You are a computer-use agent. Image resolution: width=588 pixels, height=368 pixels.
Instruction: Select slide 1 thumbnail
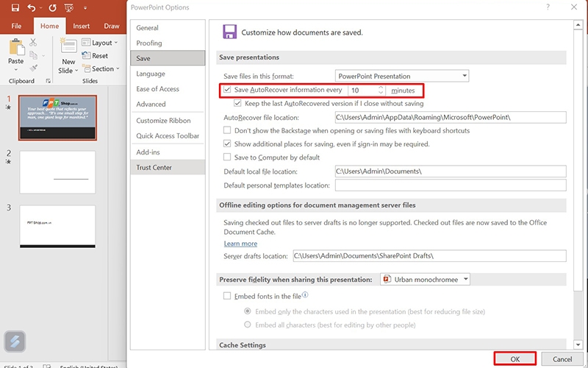tap(57, 118)
